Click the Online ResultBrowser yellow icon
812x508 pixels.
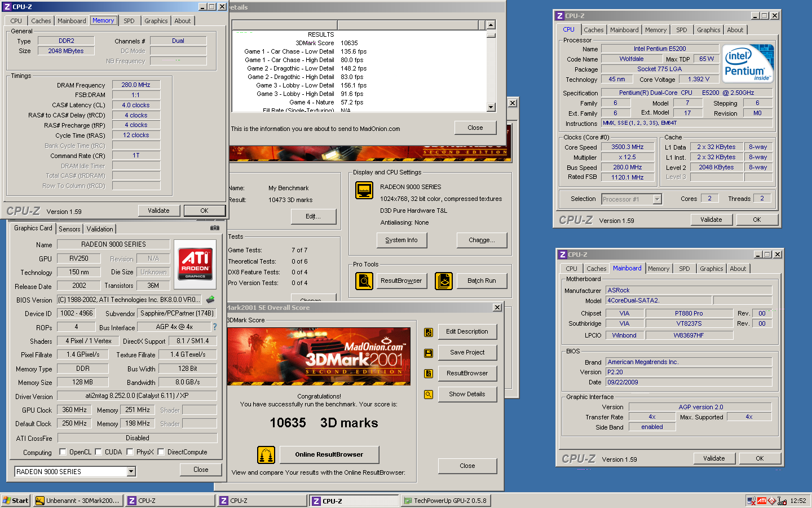[x=266, y=455]
